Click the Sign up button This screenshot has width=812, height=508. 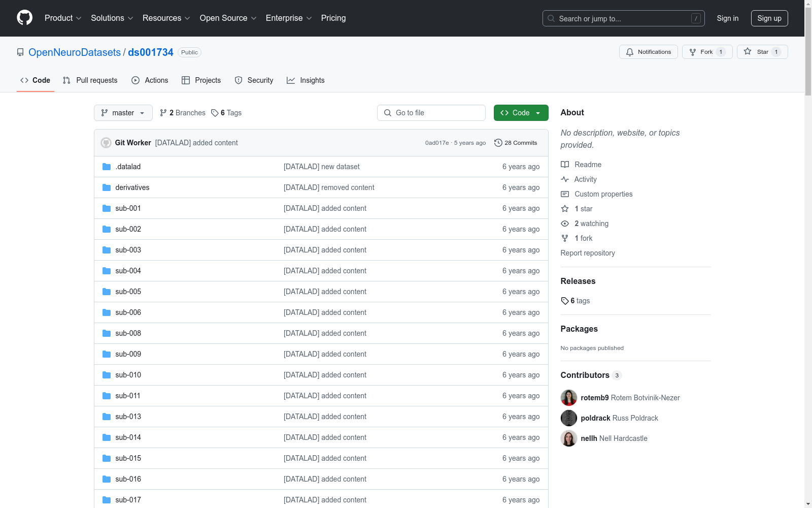[x=769, y=18]
